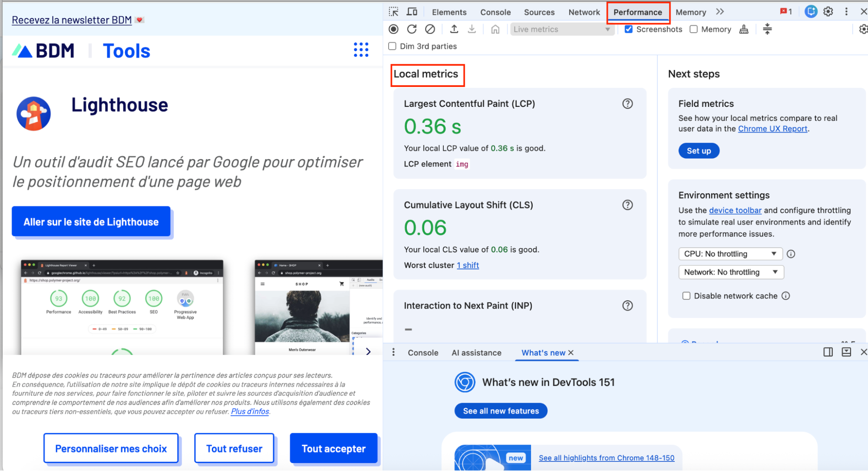Screen dimensions: 868x471
Task: Open Recevez la newsletter BDM link
Action: [x=72, y=20]
